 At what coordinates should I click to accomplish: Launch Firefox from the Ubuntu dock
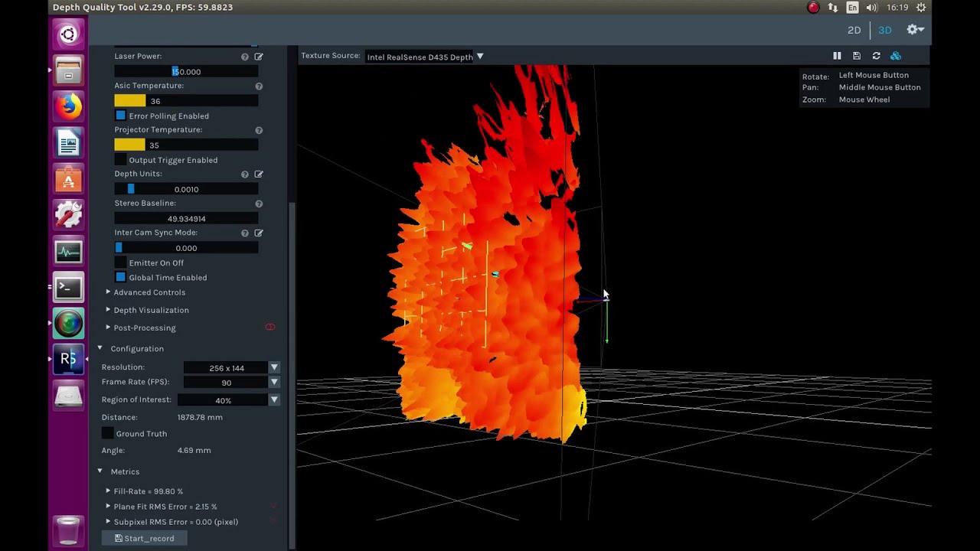point(68,106)
